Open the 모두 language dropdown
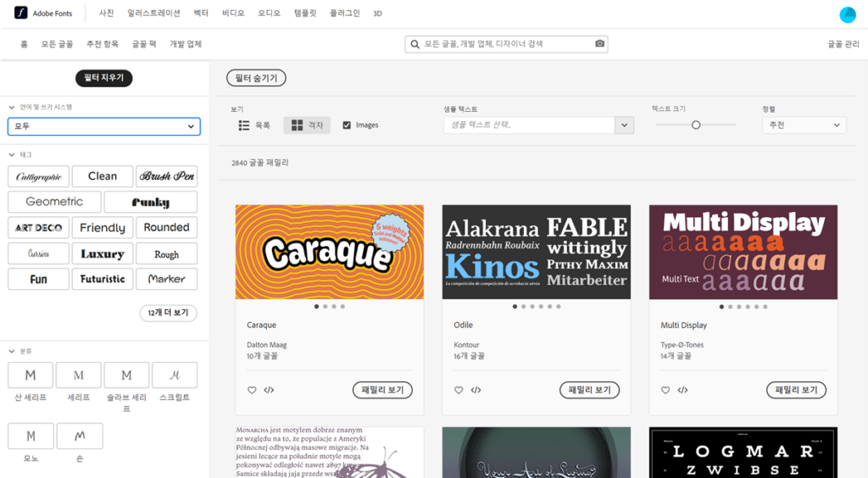Viewport: 868px width, 478px height. [104, 126]
